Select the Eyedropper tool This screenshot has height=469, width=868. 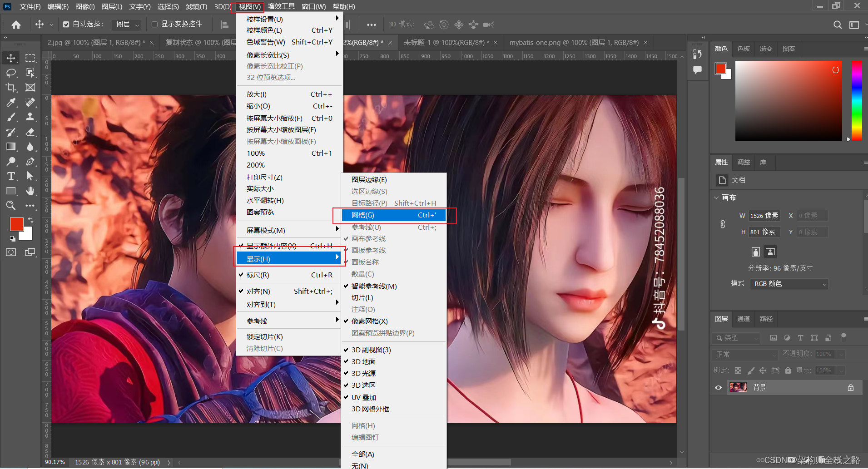tap(11, 103)
